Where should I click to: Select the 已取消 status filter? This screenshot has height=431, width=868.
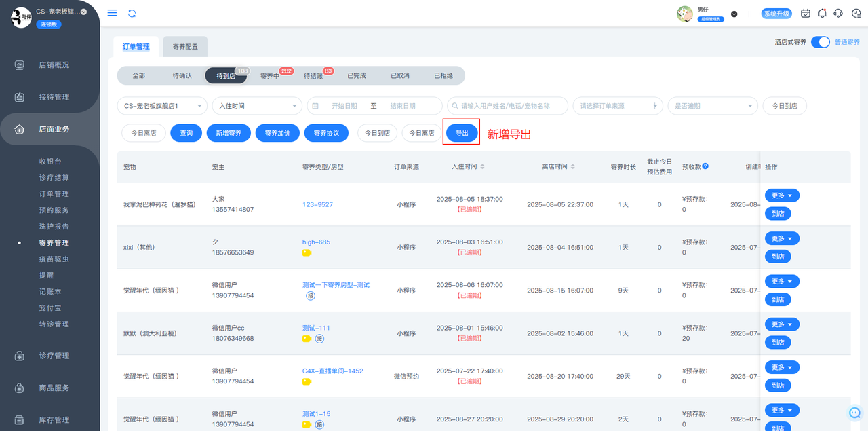point(400,75)
